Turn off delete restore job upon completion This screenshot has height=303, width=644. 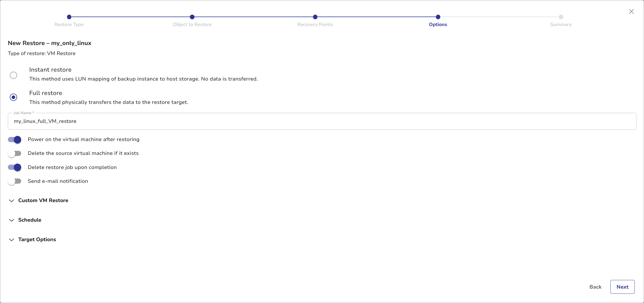(15, 167)
